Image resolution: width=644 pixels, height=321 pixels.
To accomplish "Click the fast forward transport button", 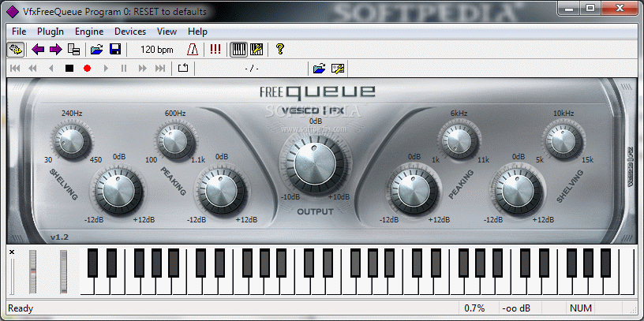I will pos(143,69).
